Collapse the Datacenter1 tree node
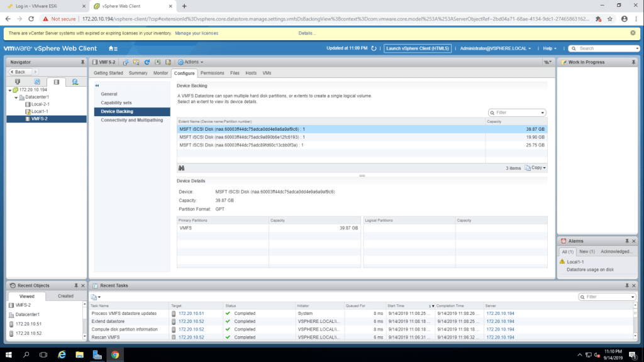644x362 pixels. click(x=15, y=97)
